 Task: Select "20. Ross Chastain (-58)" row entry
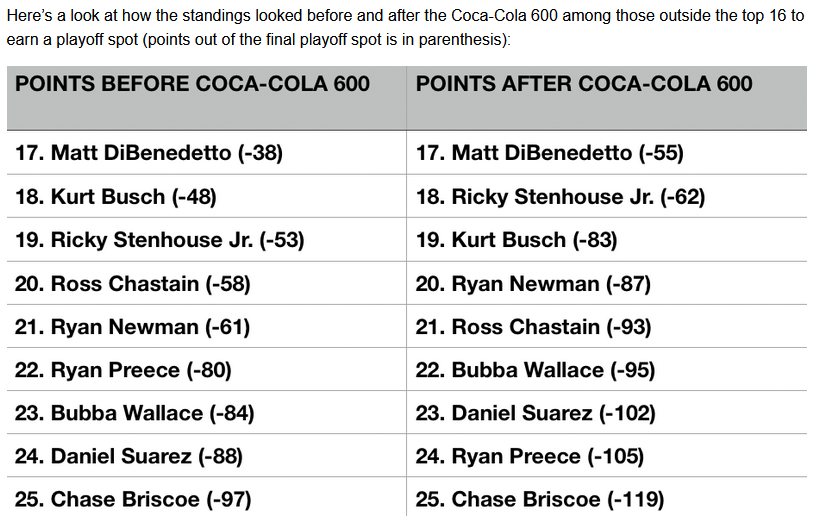133,284
